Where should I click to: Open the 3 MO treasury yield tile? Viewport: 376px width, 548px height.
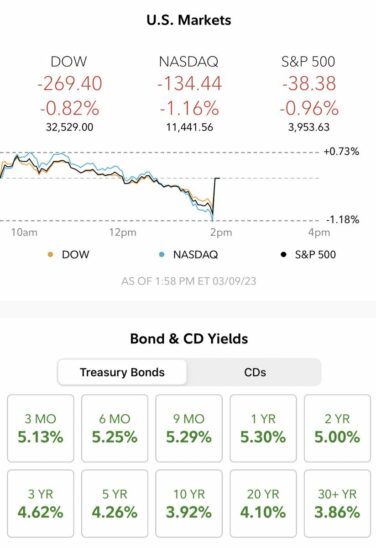pos(41,428)
